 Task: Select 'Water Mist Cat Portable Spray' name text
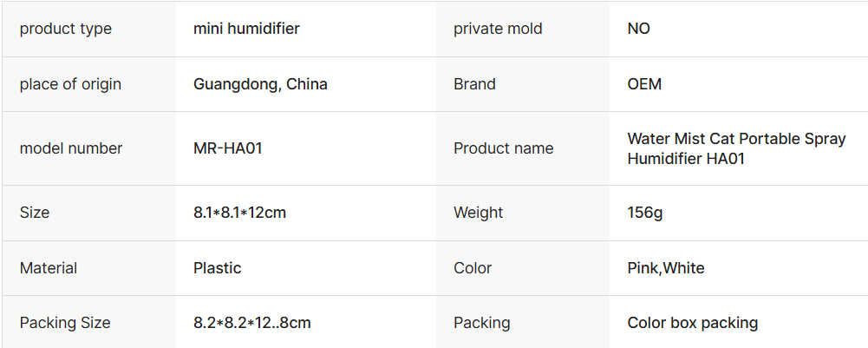tap(736, 139)
